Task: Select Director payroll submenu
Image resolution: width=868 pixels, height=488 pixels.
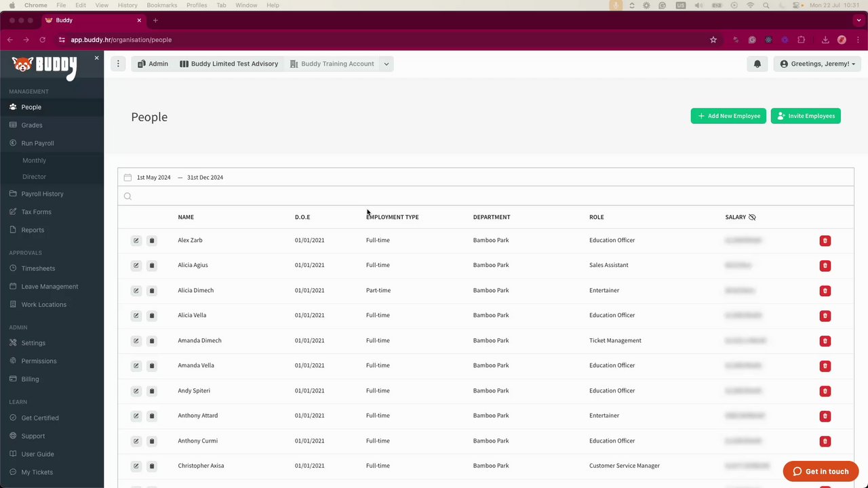Action: tap(35, 177)
